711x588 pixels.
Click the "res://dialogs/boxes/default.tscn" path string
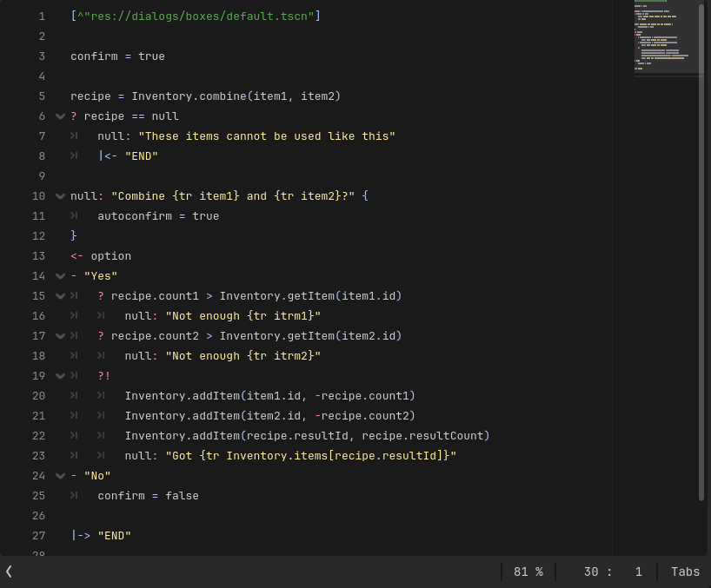(198, 17)
